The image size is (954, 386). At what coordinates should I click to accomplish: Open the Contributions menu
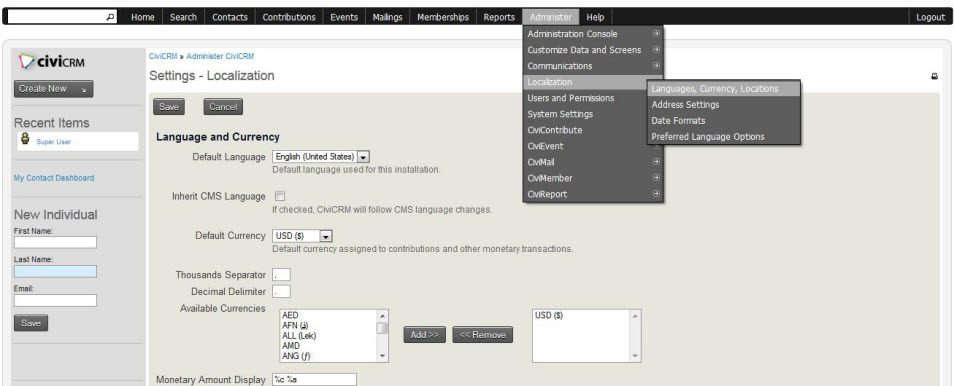289,17
